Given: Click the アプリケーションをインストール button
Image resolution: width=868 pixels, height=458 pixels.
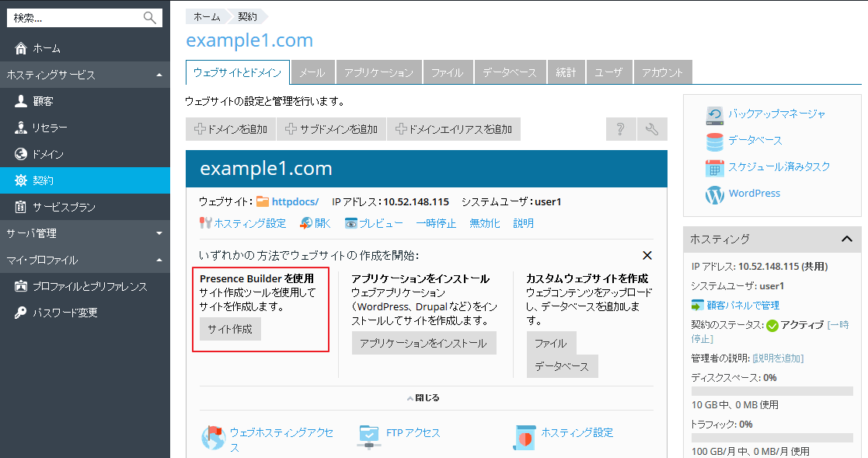Looking at the screenshot, I should click(424, 343).
